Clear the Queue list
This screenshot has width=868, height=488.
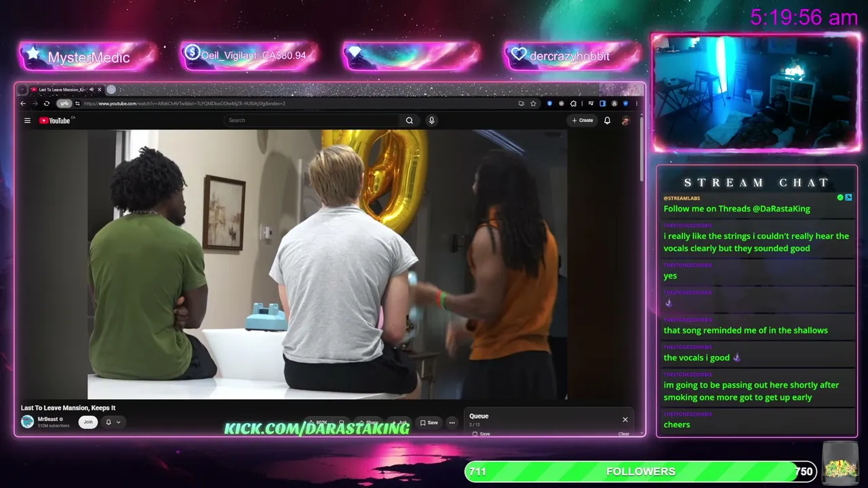coord(624,434)
